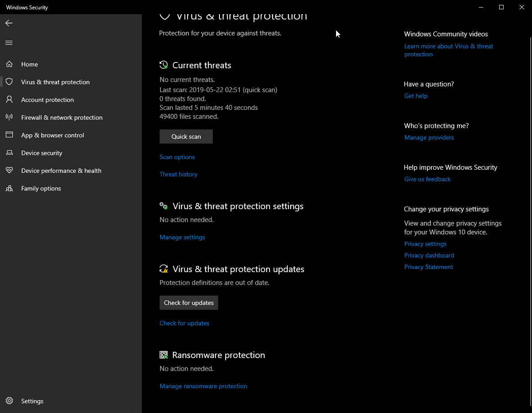532x413 pixels.
Task: Click the protection updates warning icon
Action: point(164,269)
